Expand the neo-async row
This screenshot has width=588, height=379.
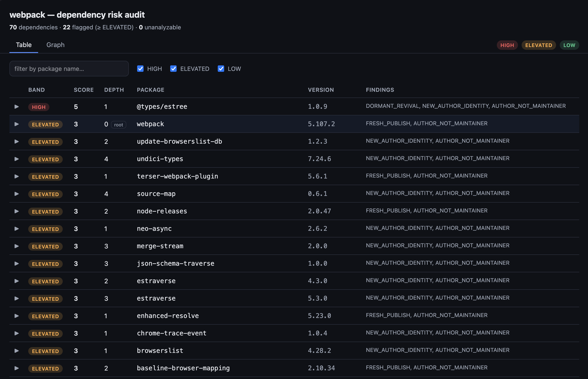point(17,229)
